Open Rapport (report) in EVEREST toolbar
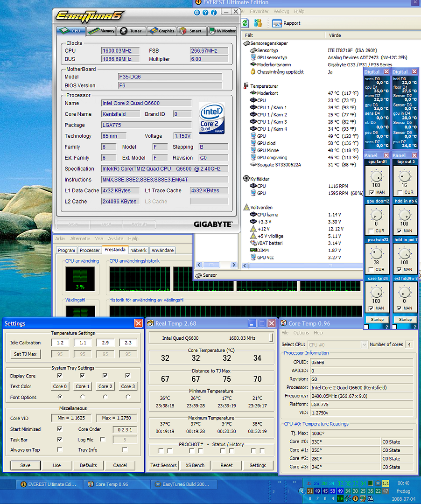The height and width of the screenshot is (504, 421). click(x=286, y=23)
